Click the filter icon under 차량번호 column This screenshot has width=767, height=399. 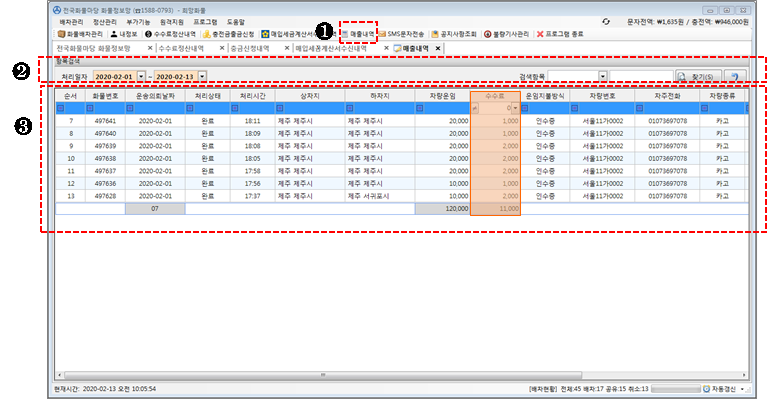pyautogui.click(x=575, y=108)
